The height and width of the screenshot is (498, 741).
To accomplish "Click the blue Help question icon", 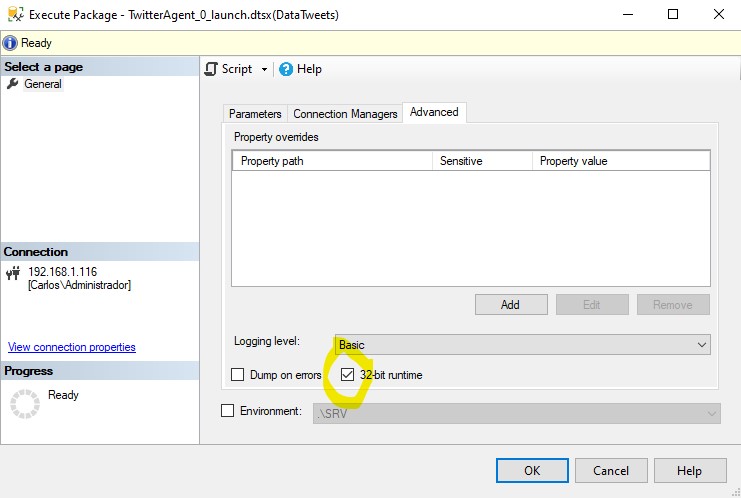I will (286, 69).
